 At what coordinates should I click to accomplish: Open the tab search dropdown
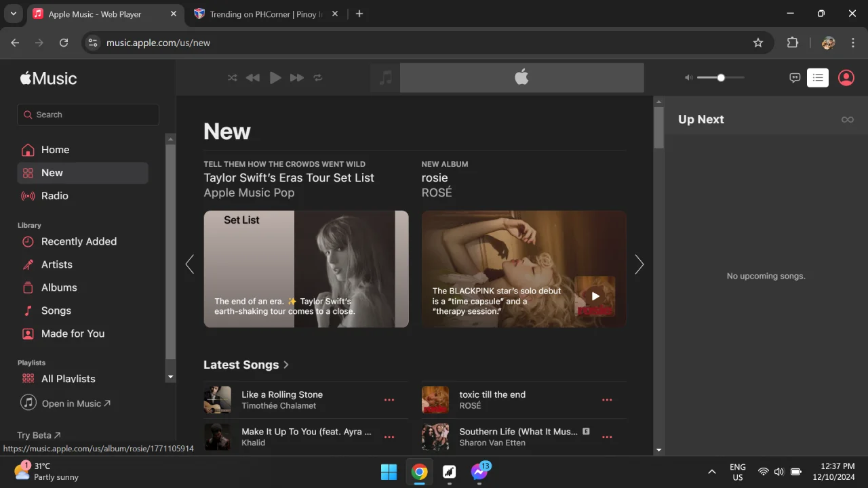click(13, 14)
